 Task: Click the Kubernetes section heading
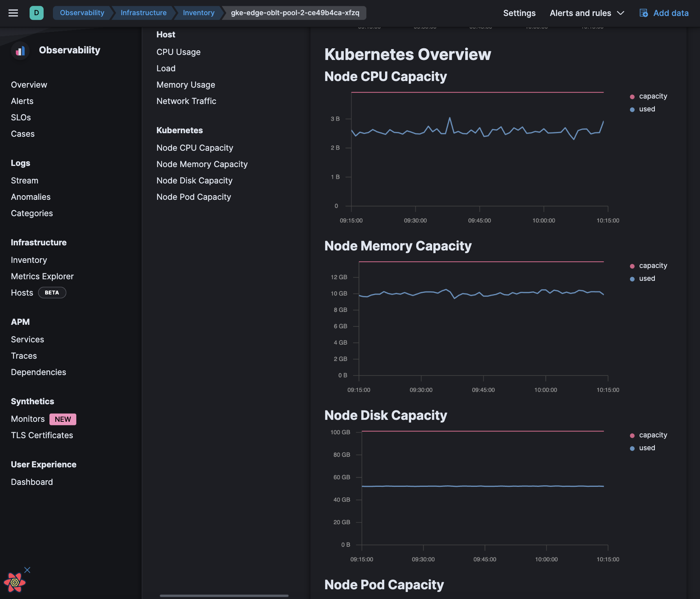(x=179, y=130)
